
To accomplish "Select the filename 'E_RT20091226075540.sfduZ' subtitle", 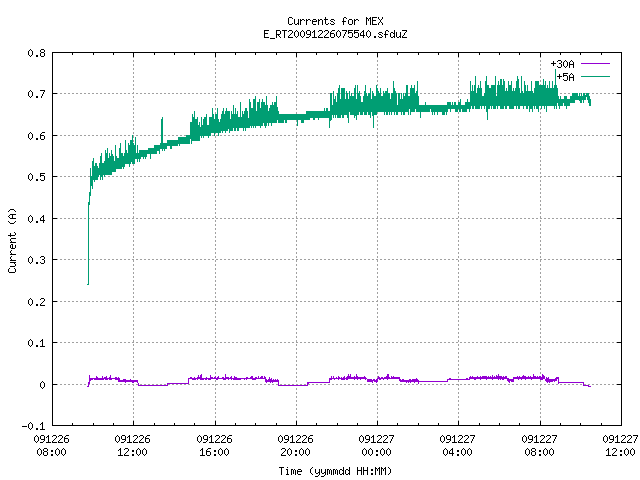I will (335, 34).
